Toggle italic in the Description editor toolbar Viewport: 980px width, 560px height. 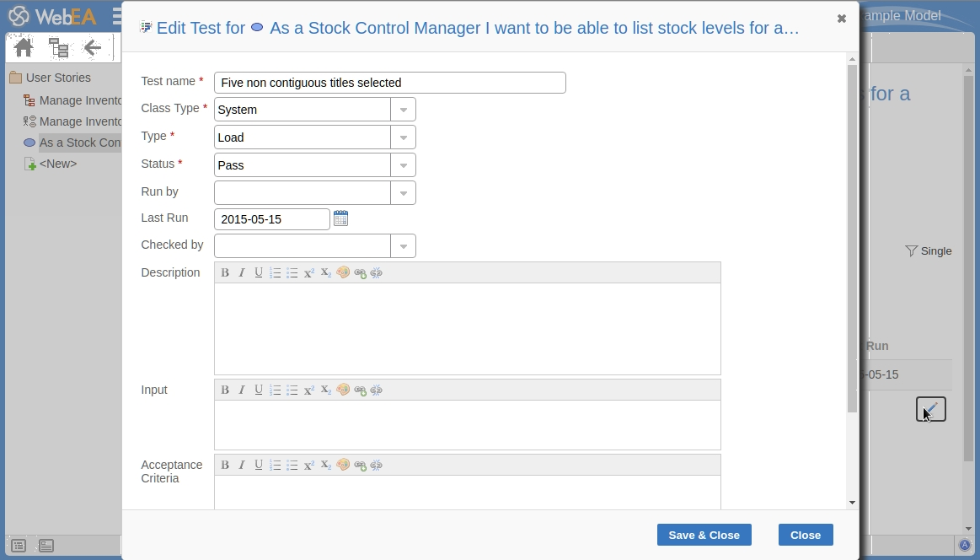(x=242, y=273)
